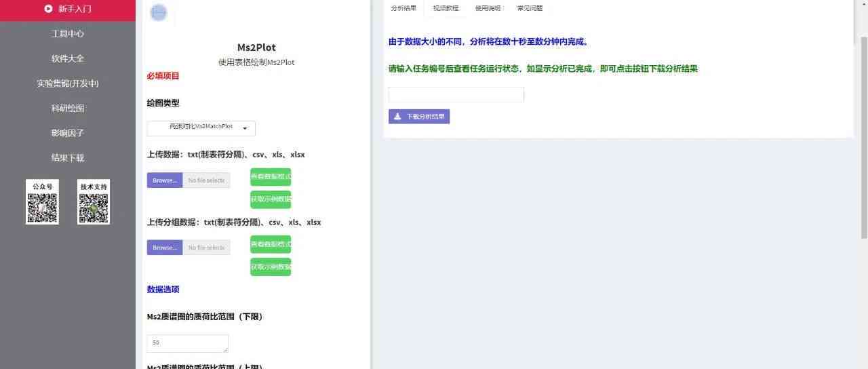Open 科研绘图 sidebar item
This screenshot has height=369, width=868.
pos(68,108)
